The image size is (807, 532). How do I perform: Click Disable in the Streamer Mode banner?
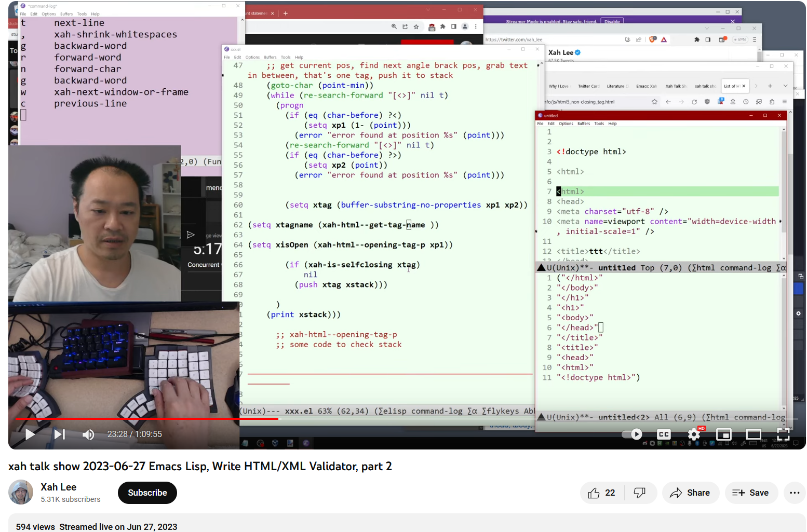tap(612, 21)
